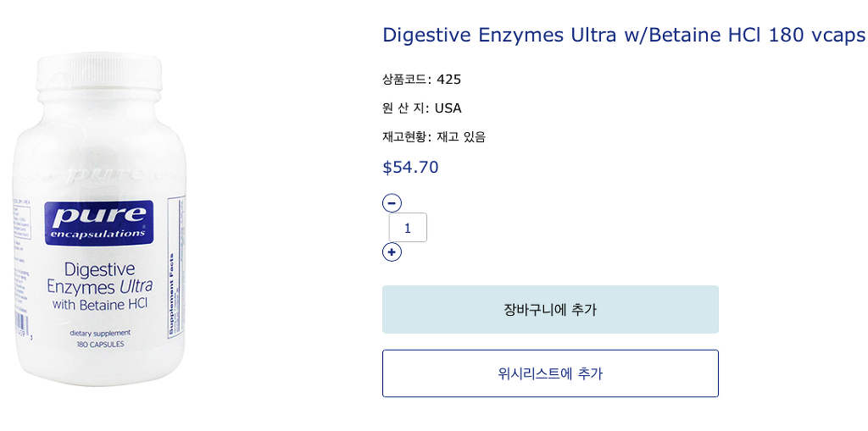Click the blue Pure Encapsulations logo on bottle
The width and height of the screenshot is (868, 431).
pos(99,222)
